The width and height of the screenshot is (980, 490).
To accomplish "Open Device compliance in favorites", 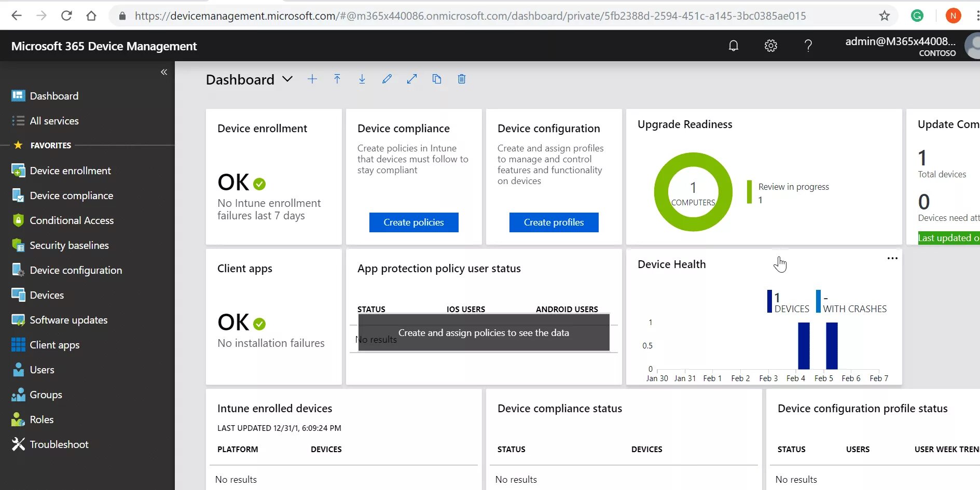I will pyautogui.click(x=72, y=195).
